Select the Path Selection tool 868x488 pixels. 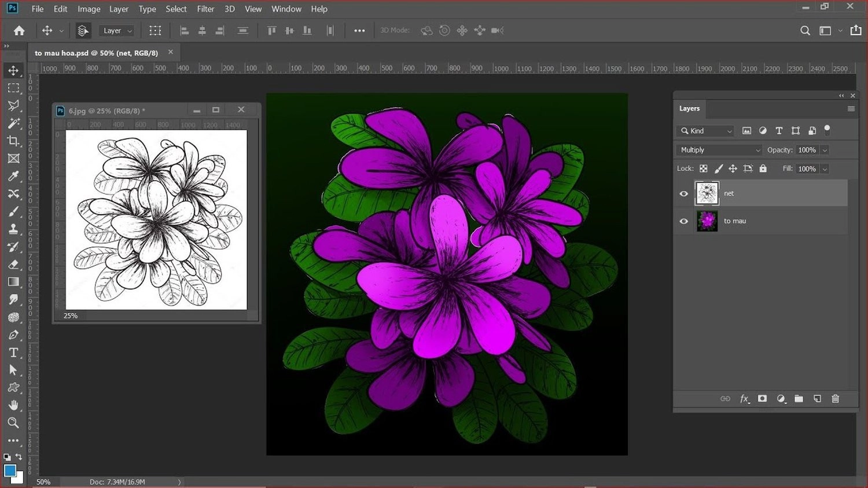(13, 370)
